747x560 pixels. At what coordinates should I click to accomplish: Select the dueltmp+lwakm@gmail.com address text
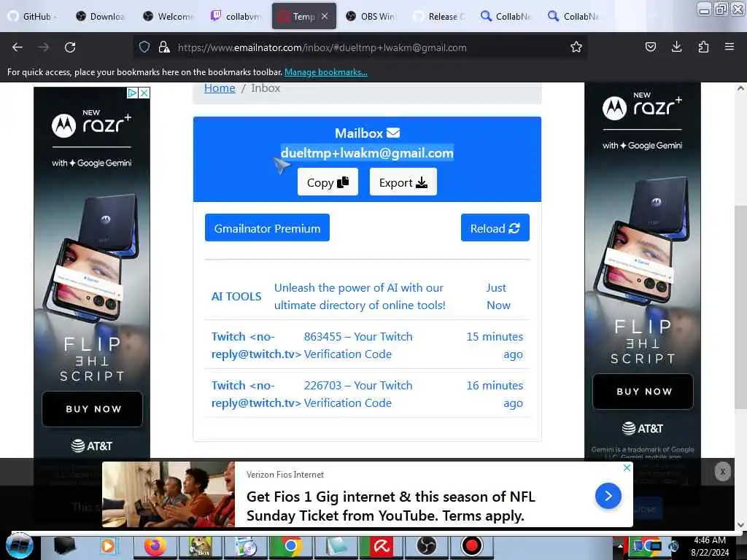367,153
